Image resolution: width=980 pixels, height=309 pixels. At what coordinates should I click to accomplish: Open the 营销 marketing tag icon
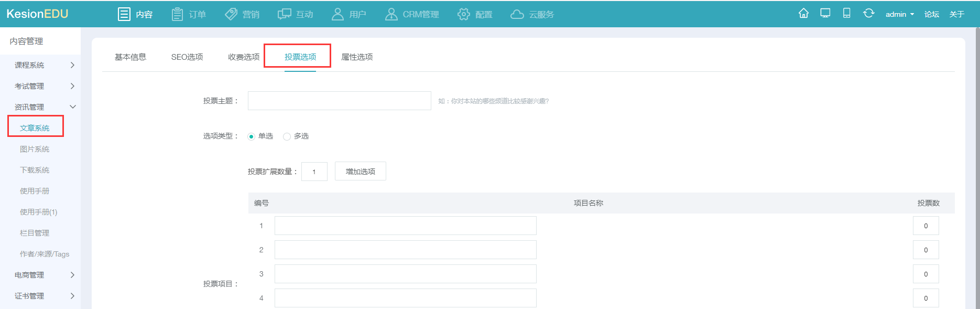[x=231, y=14]
